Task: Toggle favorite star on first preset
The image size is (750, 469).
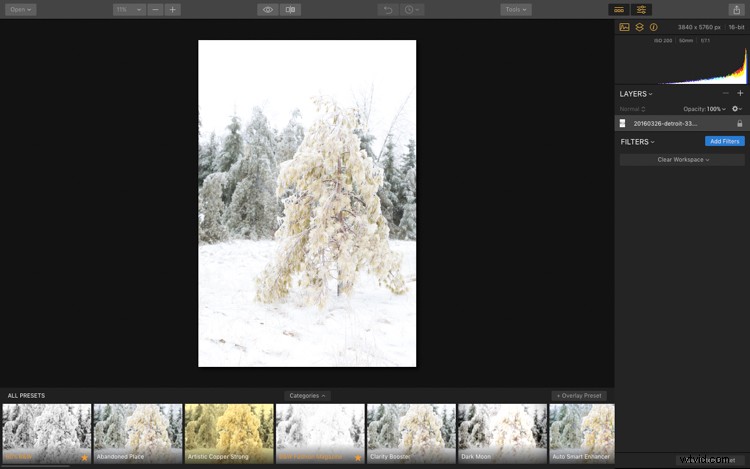Action: point(85,458)
